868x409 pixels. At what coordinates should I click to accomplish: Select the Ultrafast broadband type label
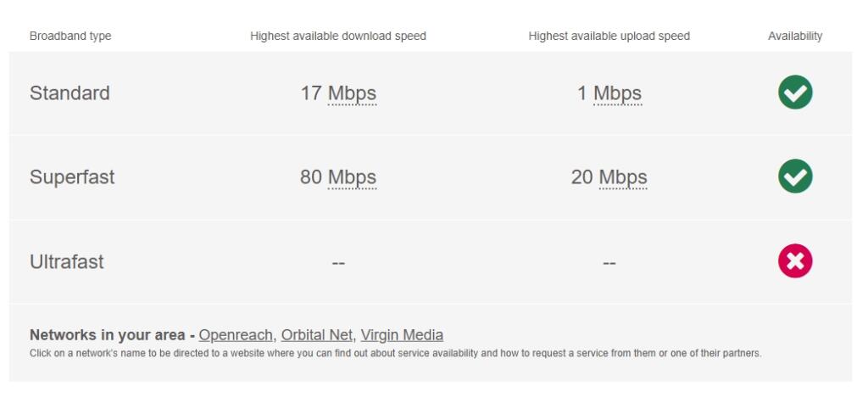66,261
